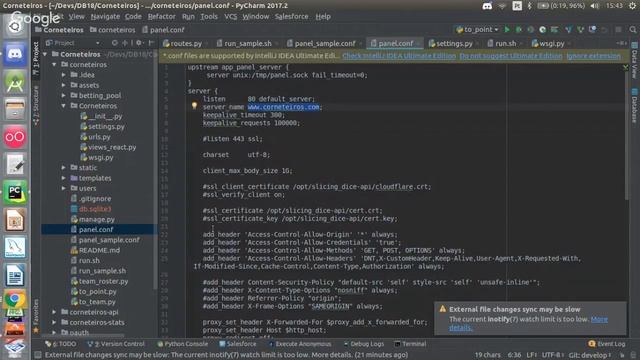
Task: Click Ignore extension link
Action: pyautogui.click(x=593, y=56)
